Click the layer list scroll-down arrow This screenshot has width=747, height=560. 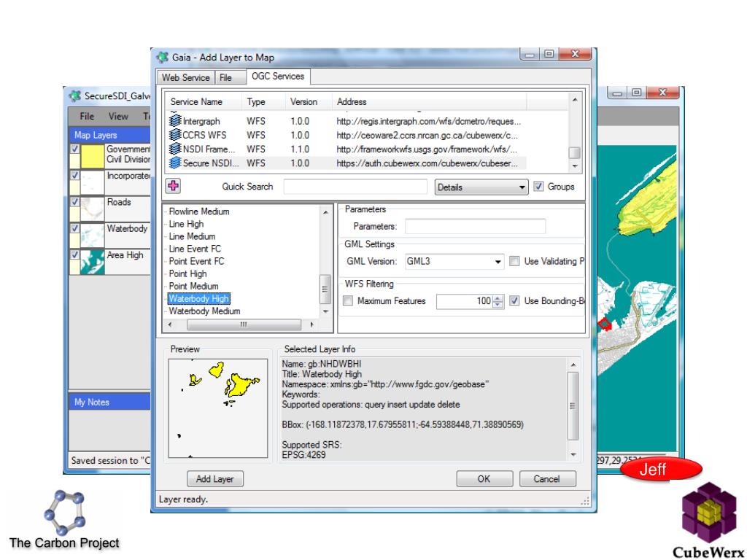point(325,311)
